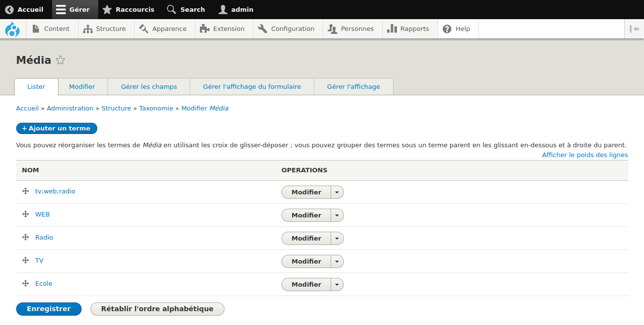Viewport: 644px width, 325px height.
Task: Collapse toolbar orientation arrow icon
Action: click(x=634, y=29)
